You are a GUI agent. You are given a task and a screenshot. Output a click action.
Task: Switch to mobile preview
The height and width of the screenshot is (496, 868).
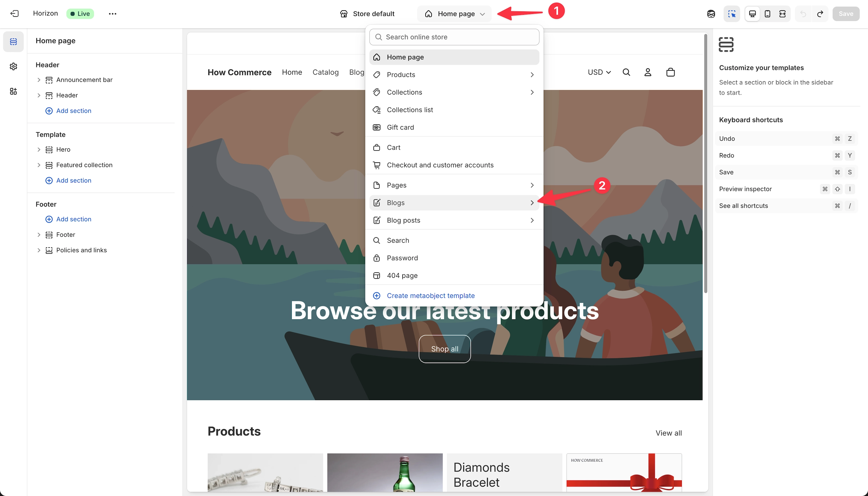pos(767,14)
